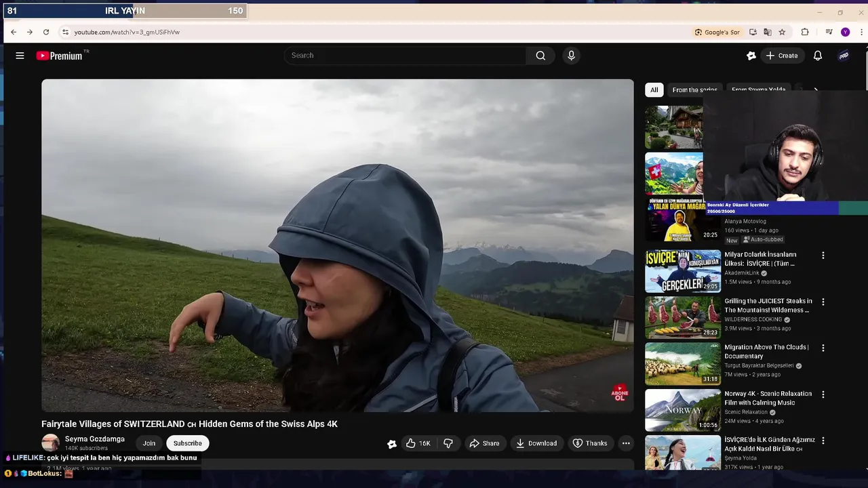
Task: Dislike the video with thumbs down
Action: click(448, 443)
